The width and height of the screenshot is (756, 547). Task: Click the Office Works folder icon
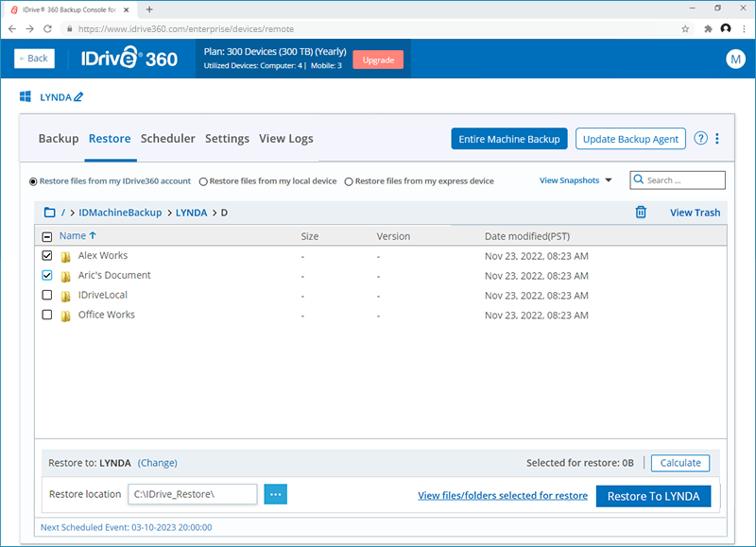tap(65, 316)
